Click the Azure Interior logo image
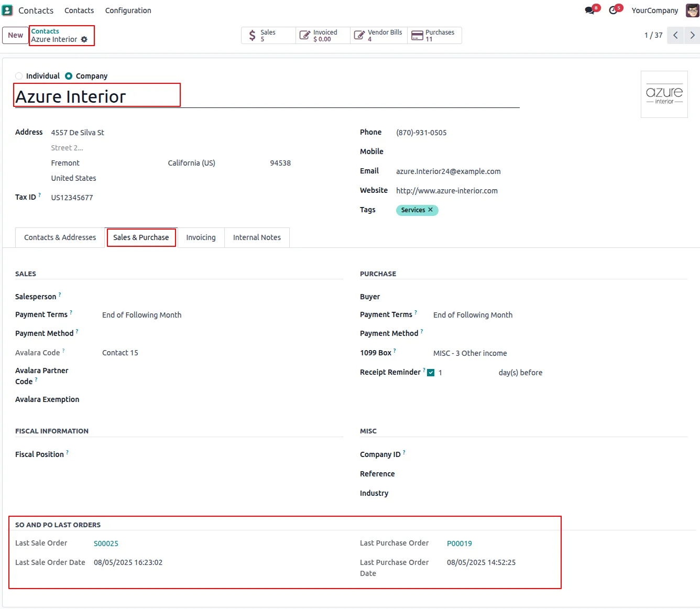 point(664,94)
